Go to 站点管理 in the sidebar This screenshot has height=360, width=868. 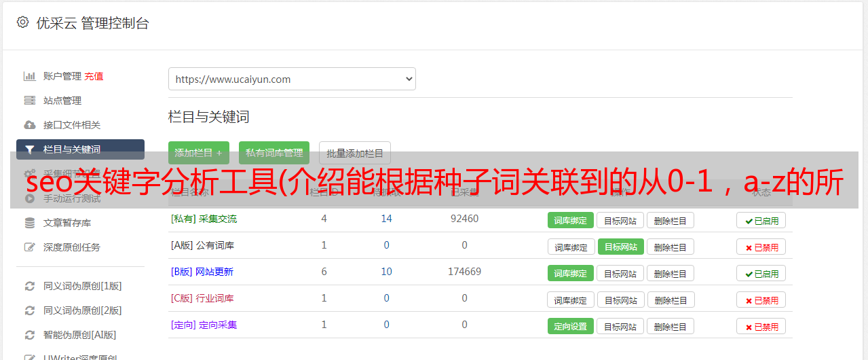click(62, 101)
